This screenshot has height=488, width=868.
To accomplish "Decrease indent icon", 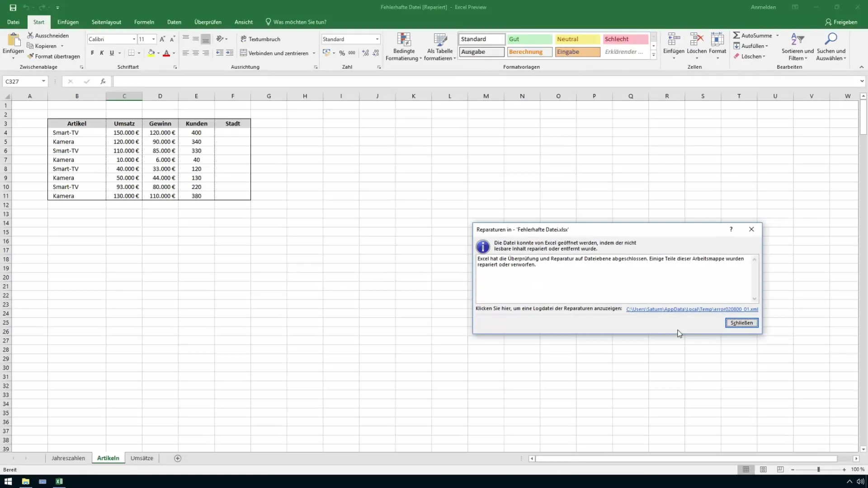I will click(x=220, y=53).
